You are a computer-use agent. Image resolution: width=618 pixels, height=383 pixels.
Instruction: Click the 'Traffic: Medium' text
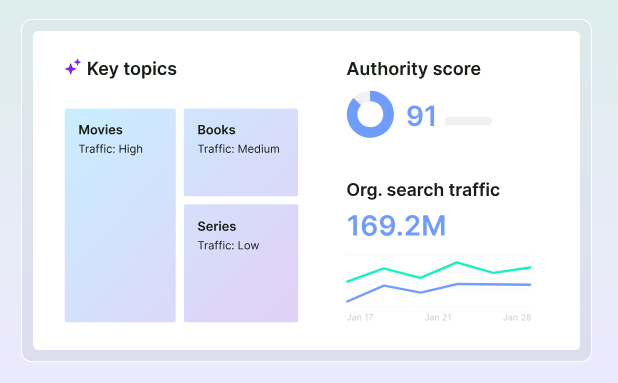pos(238,149)
